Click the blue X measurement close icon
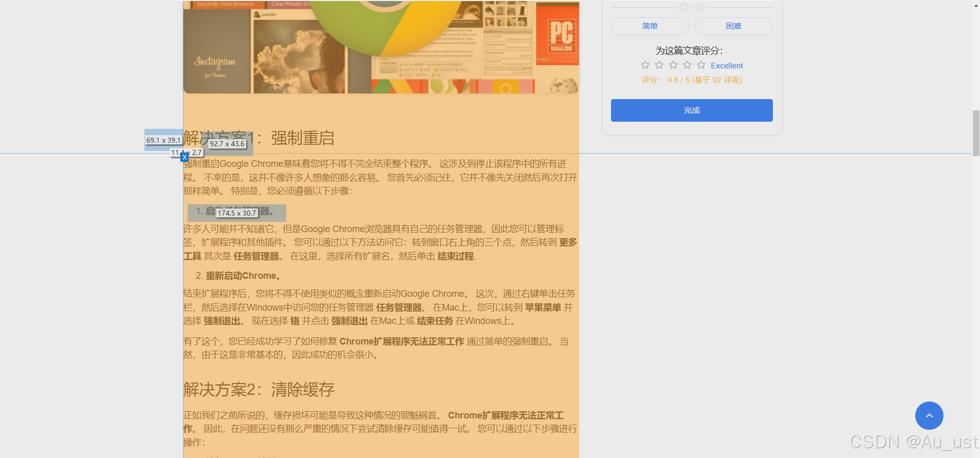Image resolution: width=980 pixels, height=458 pixels. pyautogui.click(x=184, y=158)
